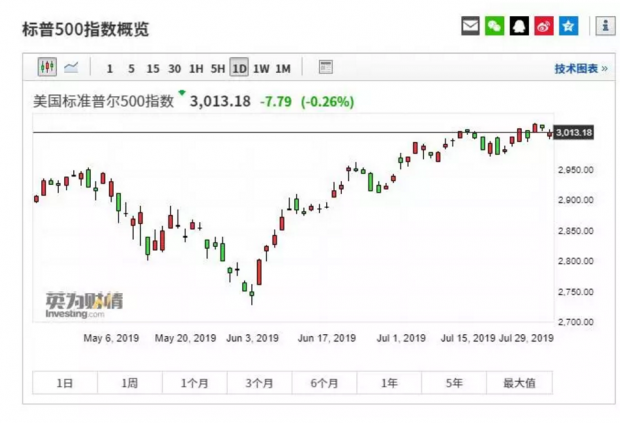The height and width of the screenshot is (423, 620).
Task: Select the 15 minute interval
Action: click(153, 69)
